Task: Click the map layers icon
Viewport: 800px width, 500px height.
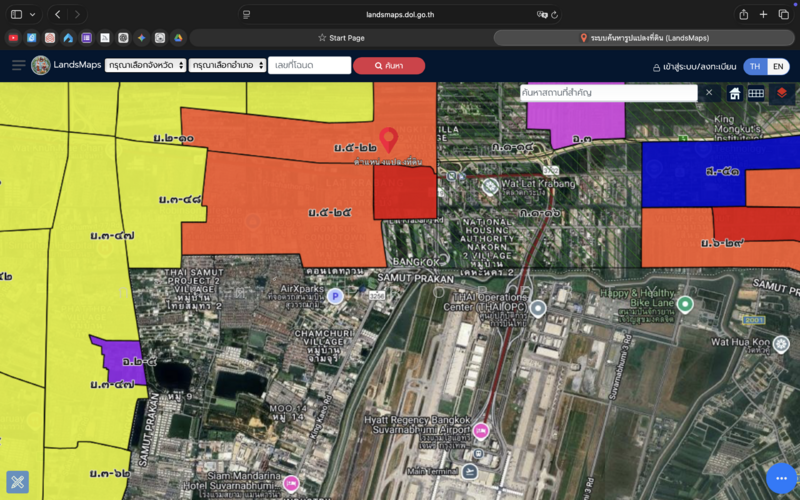Action: [x=782, y=93]
